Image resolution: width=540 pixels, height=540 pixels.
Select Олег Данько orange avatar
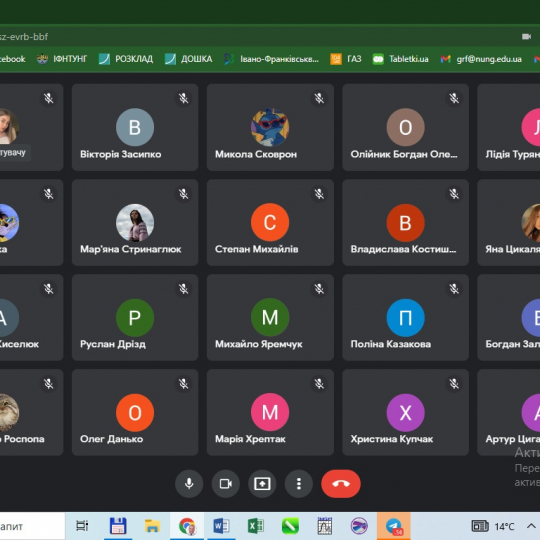[135, 413]
